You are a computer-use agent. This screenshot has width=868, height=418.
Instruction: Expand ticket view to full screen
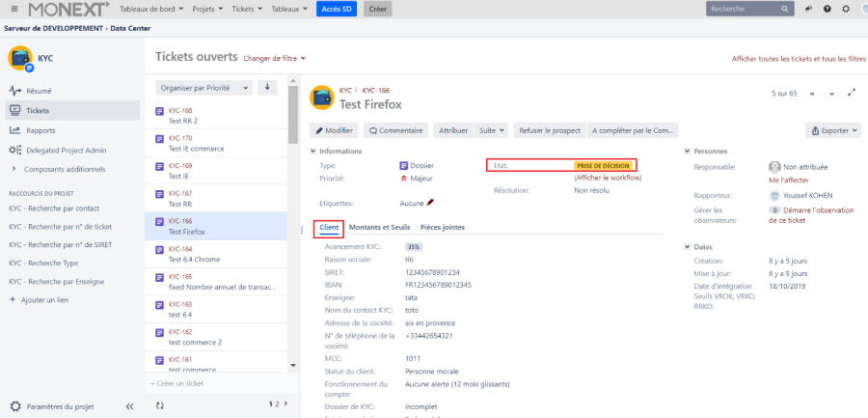point(851,94)
